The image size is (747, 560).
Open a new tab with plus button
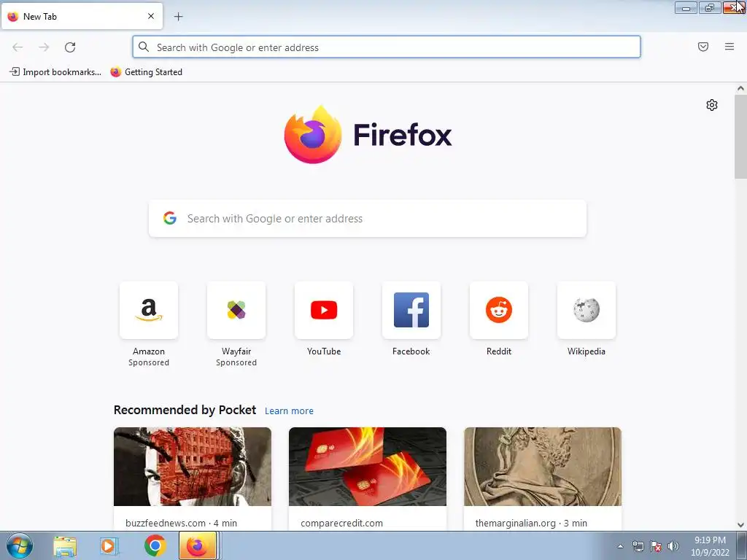click(178, 17)
